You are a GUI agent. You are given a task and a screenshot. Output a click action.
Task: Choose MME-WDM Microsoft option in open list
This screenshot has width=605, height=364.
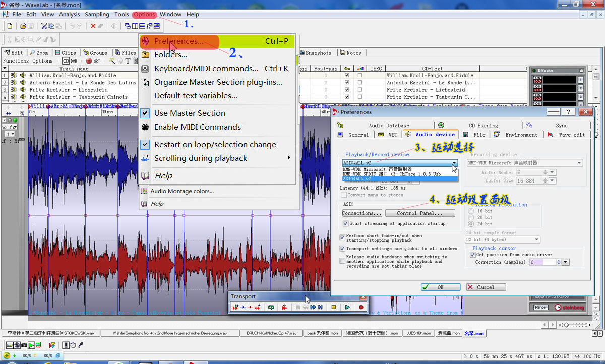400,169
